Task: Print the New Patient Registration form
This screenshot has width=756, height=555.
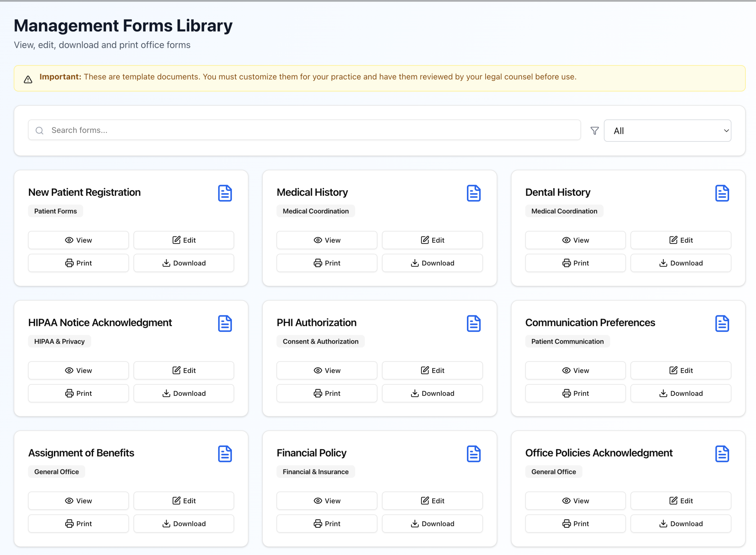Action: point(78,263)
